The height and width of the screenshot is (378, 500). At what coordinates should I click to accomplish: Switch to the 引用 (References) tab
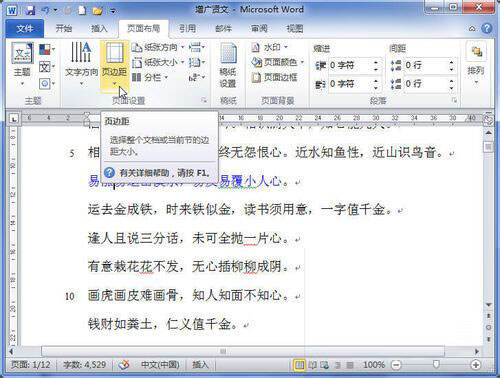(188, 29)
